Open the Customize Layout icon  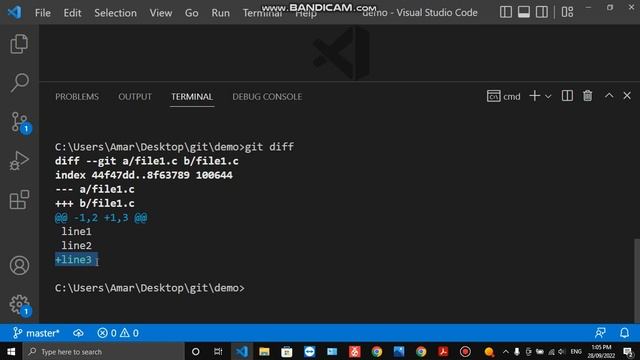pos(567,12)
